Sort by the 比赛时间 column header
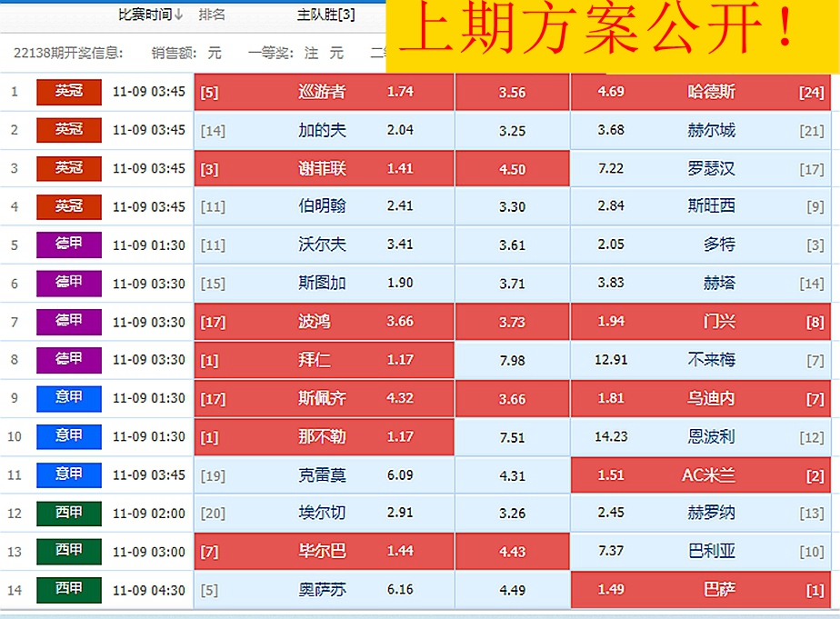The image size is (840, 619). pyautogui.click(x=150, y=15)
